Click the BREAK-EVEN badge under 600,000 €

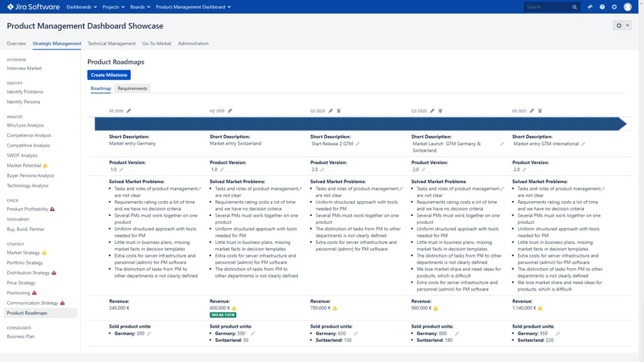click(x=223, y=315)
